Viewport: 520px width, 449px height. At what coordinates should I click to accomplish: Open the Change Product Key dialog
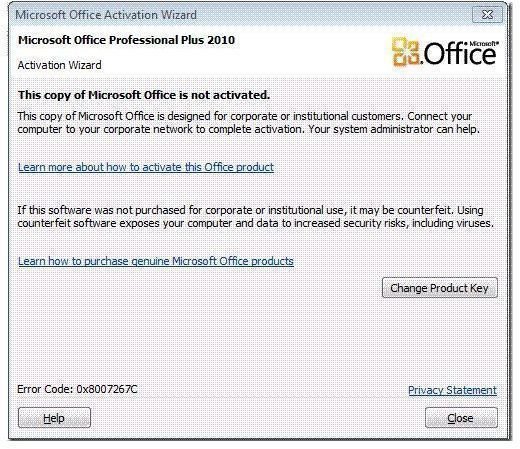(x=440, y=288)
